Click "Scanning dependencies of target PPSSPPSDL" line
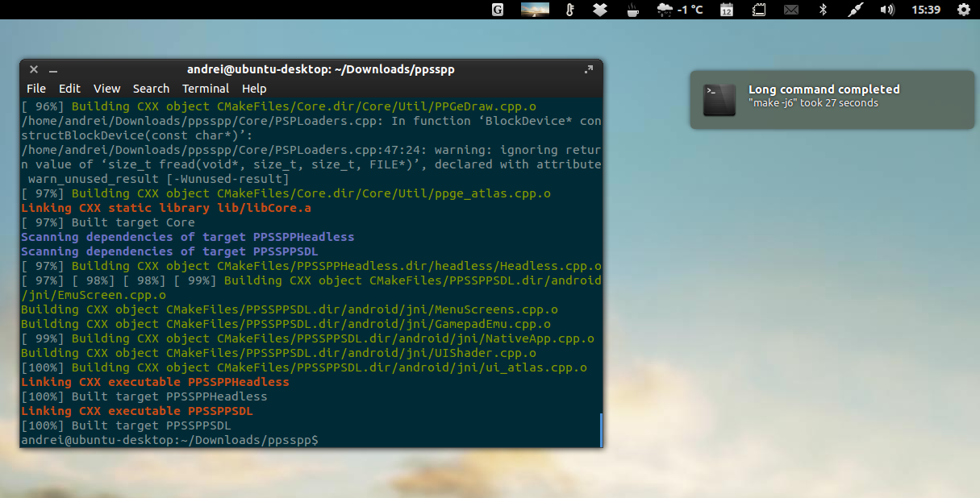The height and width of the screenshot is (498, 980). point(169,251)
